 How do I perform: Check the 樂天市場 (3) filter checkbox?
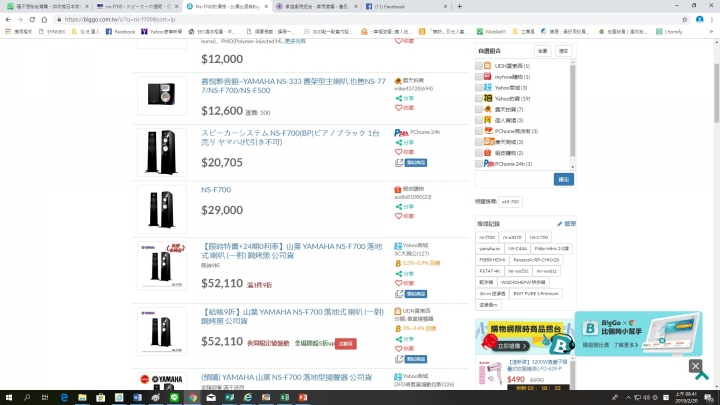(x=479, y=142)
